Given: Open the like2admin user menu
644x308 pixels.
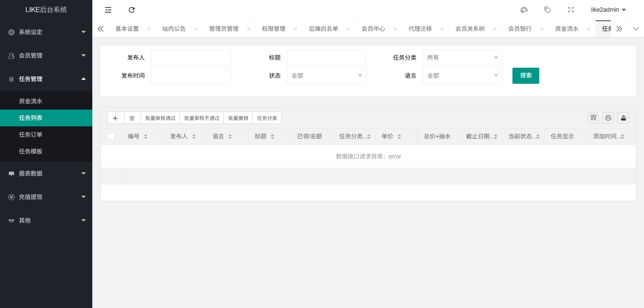Looking at the screenshot, I should 608,10.
